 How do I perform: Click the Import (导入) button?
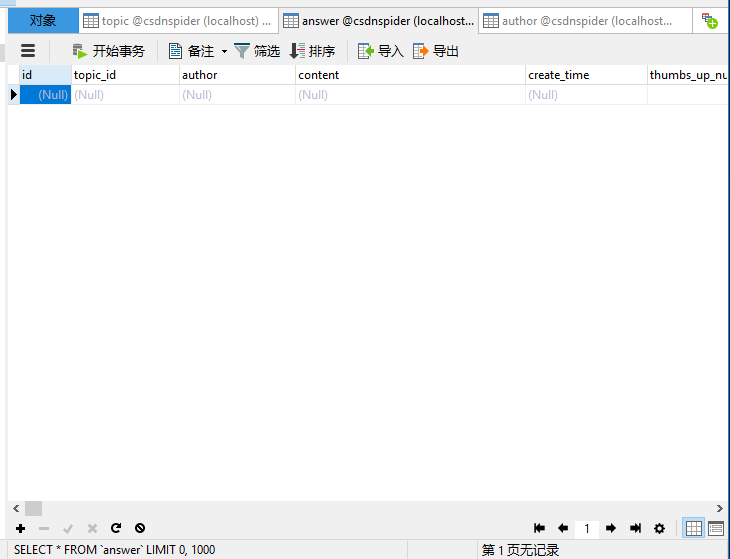point(380,51)
